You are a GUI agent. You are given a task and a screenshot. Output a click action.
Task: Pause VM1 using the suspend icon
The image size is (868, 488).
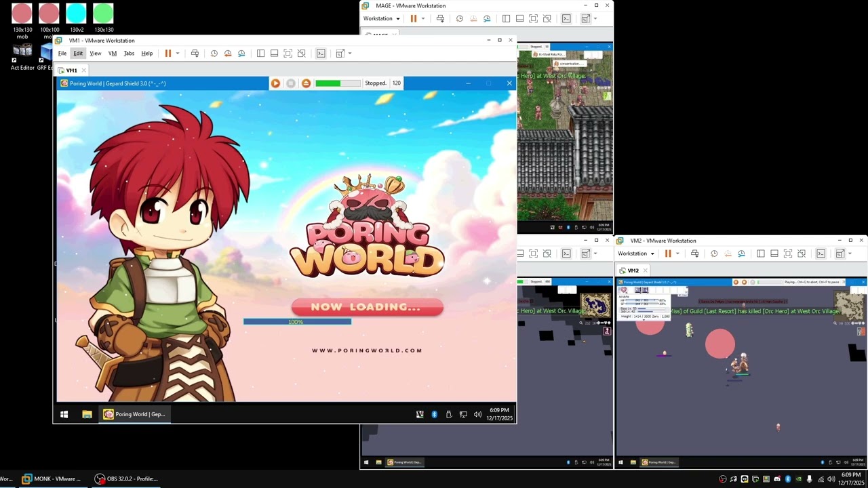167,54
